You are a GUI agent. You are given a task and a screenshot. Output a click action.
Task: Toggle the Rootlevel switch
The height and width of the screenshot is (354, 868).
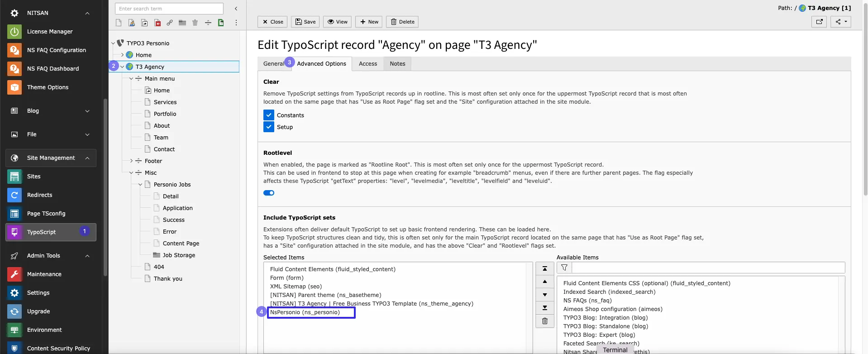(269, 193)
